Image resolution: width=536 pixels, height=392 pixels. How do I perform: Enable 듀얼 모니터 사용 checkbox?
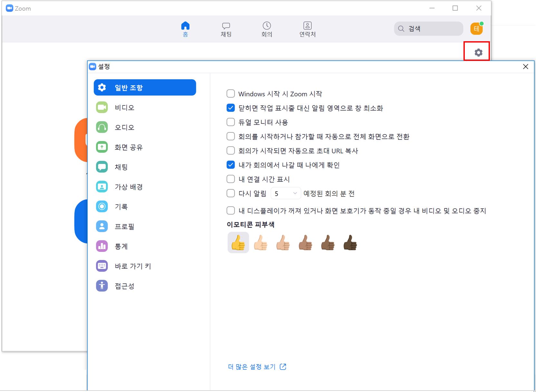(x=230, y=122)
